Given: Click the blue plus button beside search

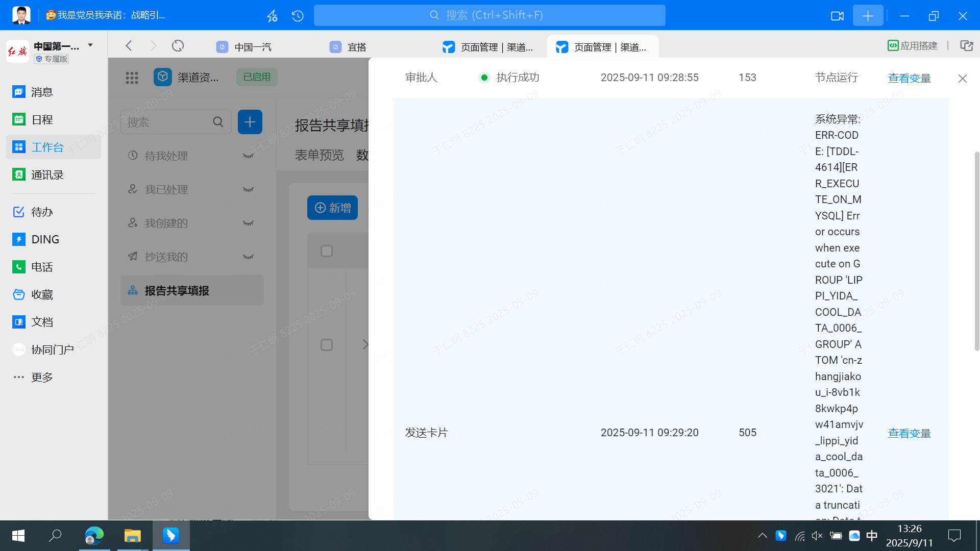Looking at the screenshot, I should coord(250,122).
